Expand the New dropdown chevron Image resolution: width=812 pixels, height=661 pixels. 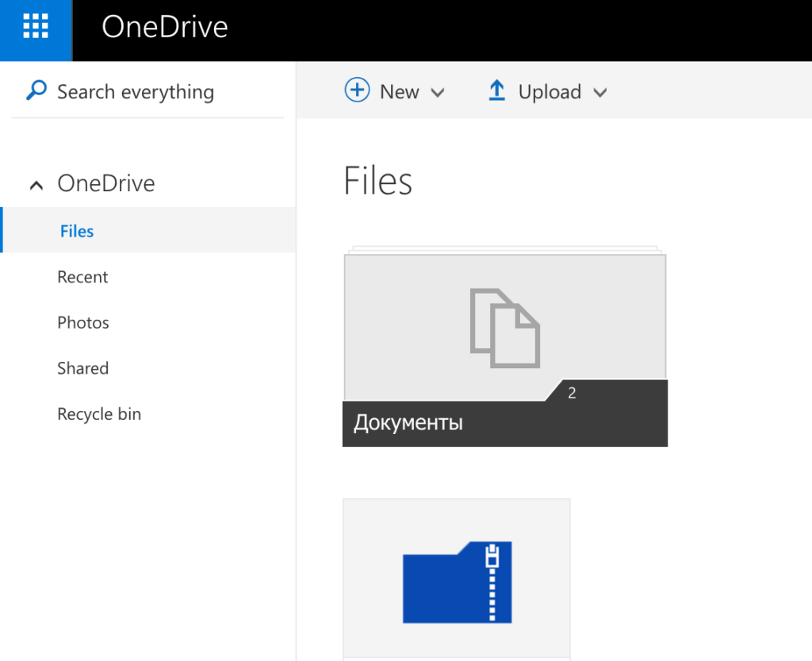[438, 93]
